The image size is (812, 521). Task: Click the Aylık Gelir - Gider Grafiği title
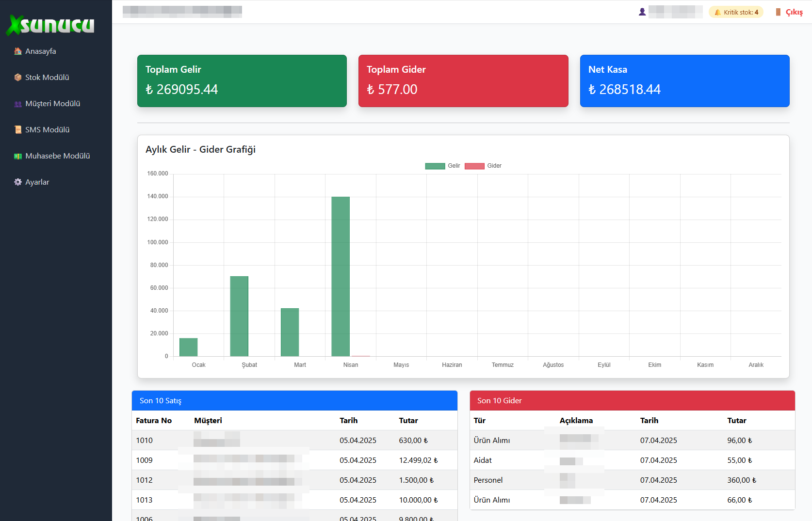tap(200, 150)
